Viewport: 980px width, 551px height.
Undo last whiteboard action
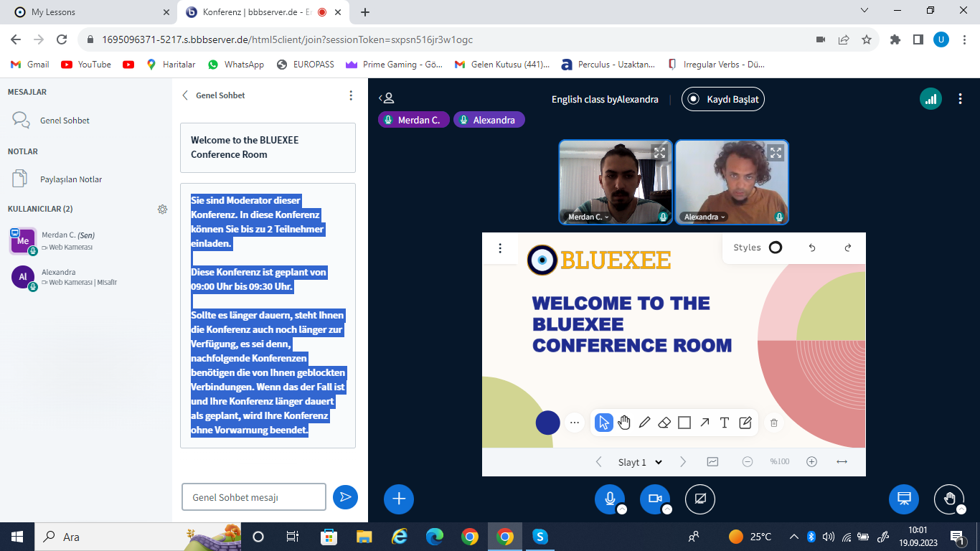tap(812, 248)
